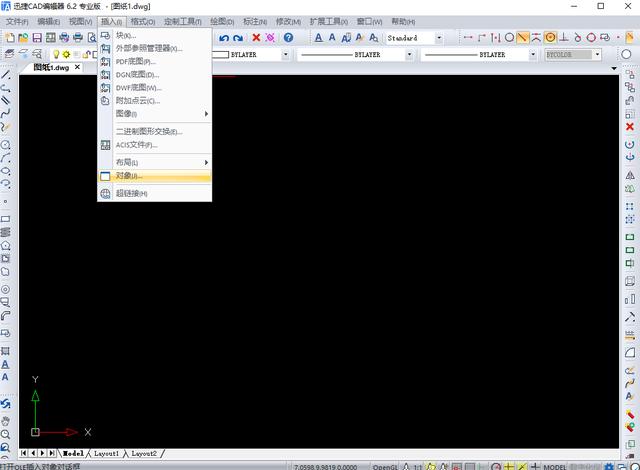Open the 帮助 menu

403,22
